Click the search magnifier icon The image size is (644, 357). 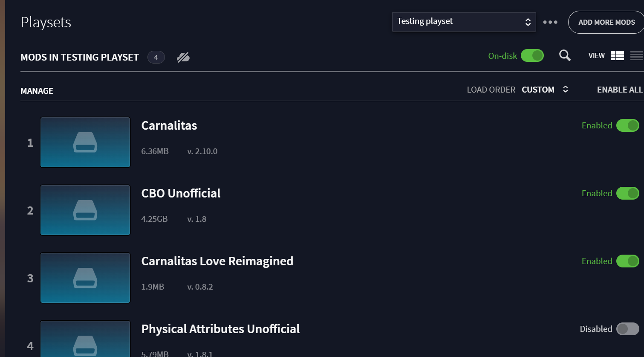(565, 55)
